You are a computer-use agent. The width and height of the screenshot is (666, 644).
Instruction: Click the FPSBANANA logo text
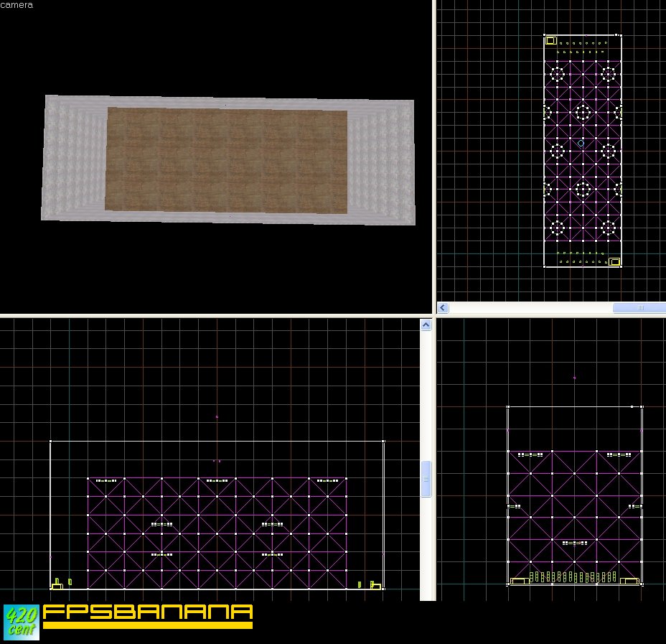coord(148,612)
